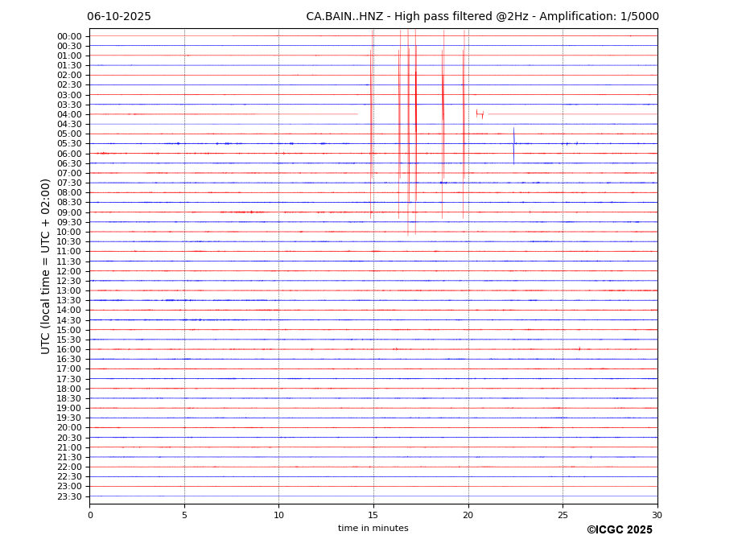Pick the 16:00 row time label
The image size is (746, 560).
(x=69, y=349)
